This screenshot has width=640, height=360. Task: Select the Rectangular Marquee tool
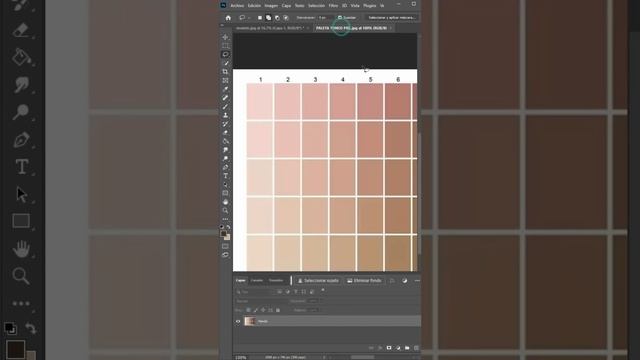point(225,46)
